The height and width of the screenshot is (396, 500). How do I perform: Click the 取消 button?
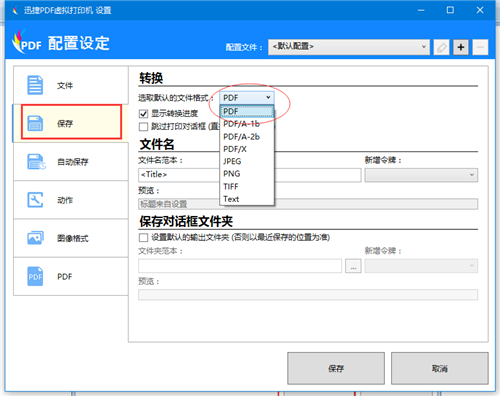pos(440,368)
